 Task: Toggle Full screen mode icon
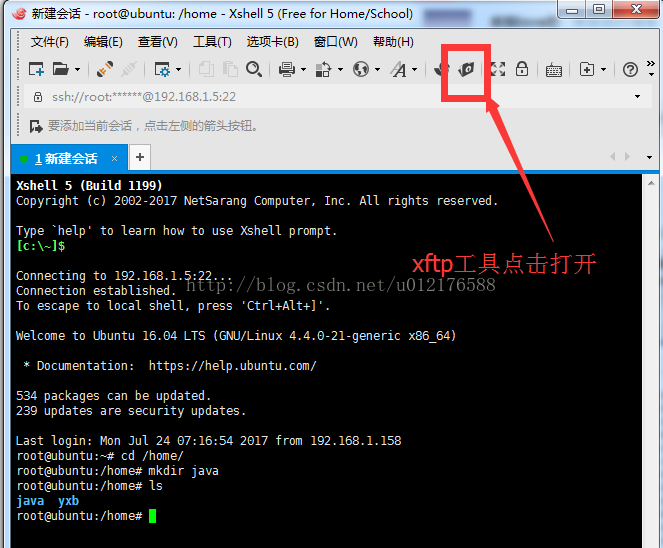pos(498,69)
